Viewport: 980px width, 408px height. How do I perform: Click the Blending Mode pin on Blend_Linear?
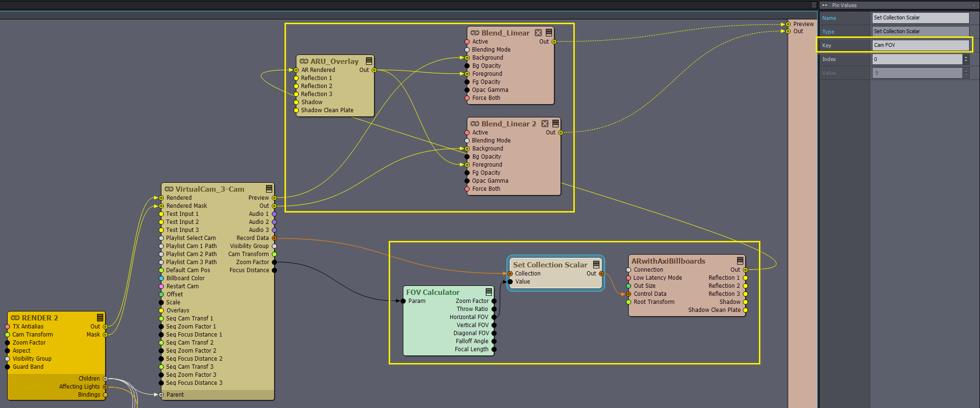[467, 50]
